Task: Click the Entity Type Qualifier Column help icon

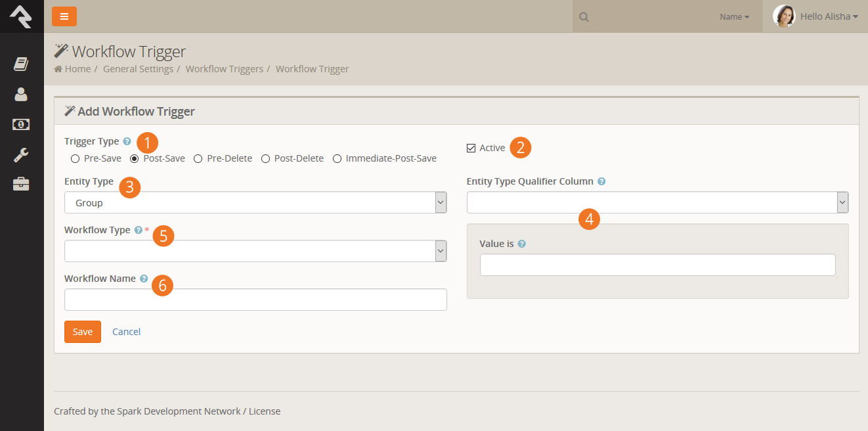Action: pos(601,181)
